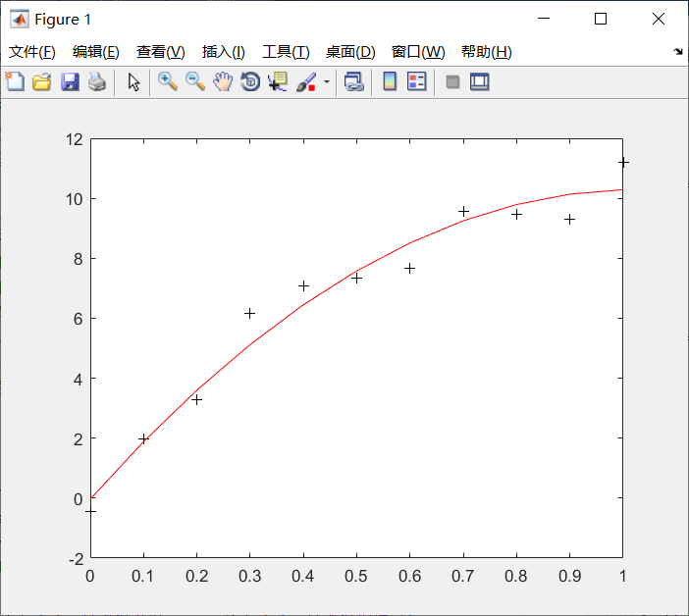This screenshot has width=689, height=616.
Task: Maximize the Figure 1 window
Action: tap(601, 19)
